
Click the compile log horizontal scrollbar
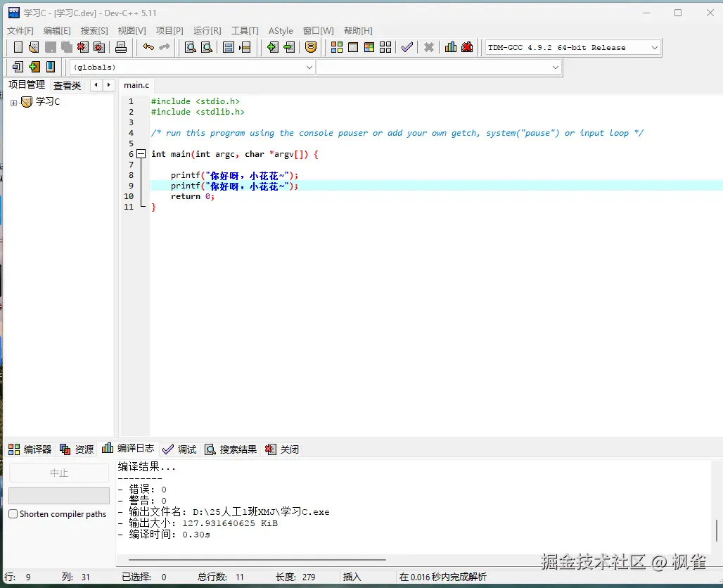point(257,560)
